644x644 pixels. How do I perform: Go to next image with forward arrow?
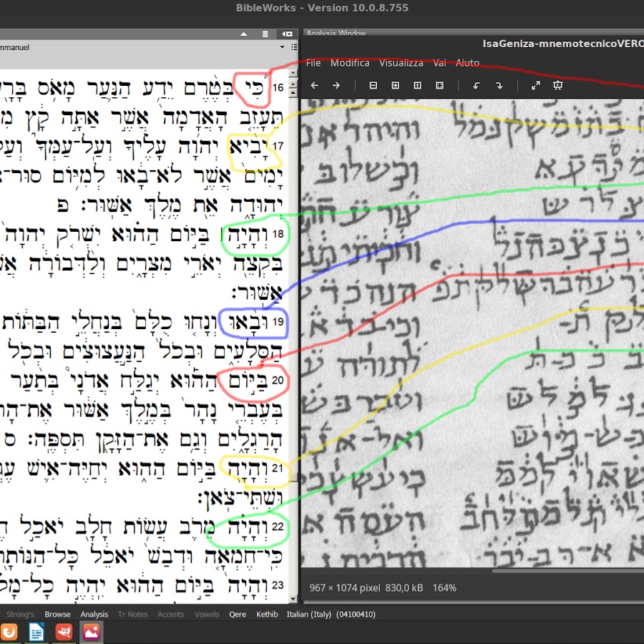tap(336, 86)
